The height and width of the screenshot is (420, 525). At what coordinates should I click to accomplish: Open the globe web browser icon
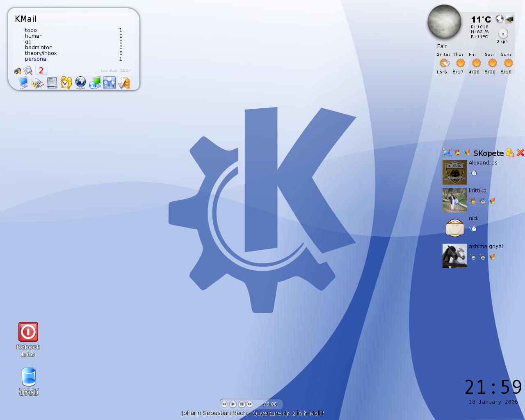coord(80,83)
